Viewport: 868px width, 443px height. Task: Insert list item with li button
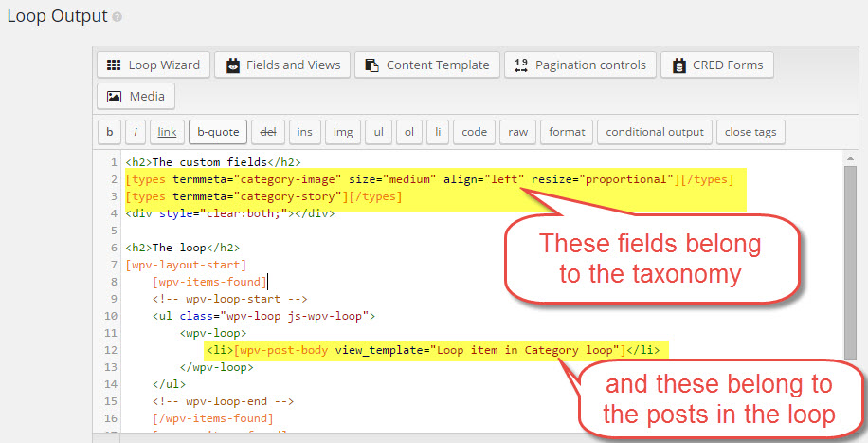pos(438,132)
